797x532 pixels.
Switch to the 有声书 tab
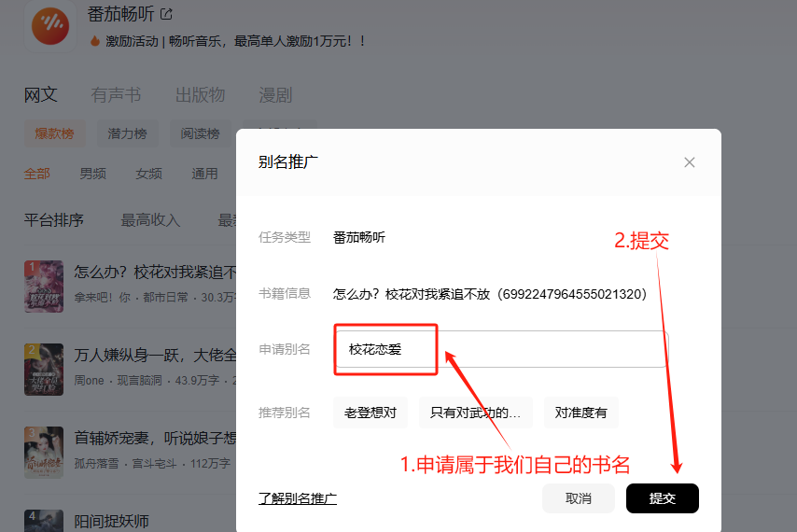[x=116, y=95]
